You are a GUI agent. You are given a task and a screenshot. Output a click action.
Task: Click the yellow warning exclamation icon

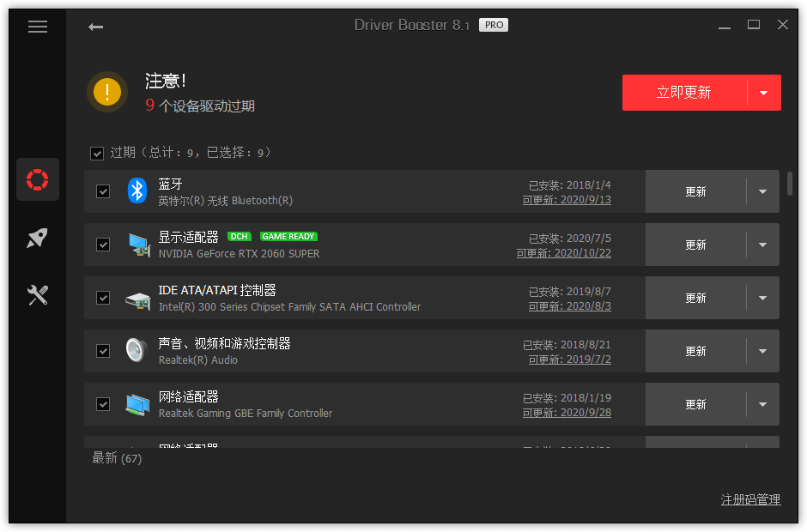(x=107, y=92)
